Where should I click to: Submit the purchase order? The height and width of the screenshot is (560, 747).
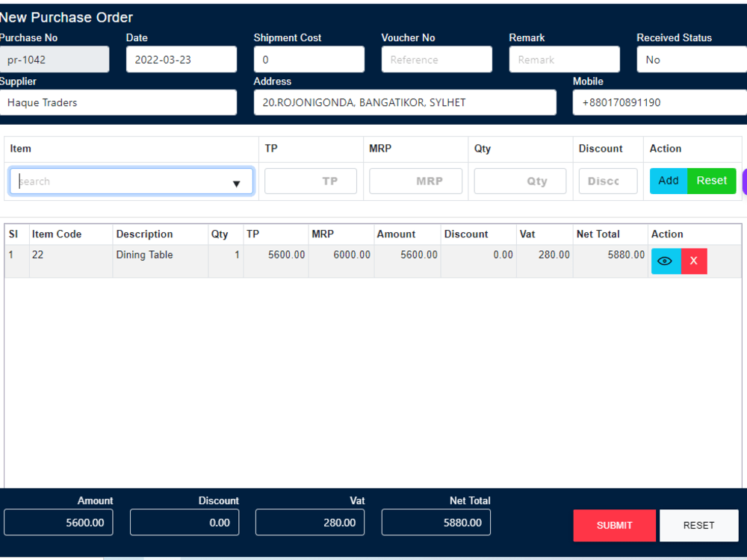(x=614, y=525)
